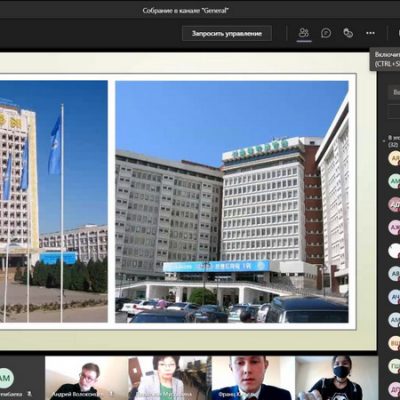Open the reactions icon beside the chat icon
This screenshot has height=400, width=400.
tap(348, 33)
